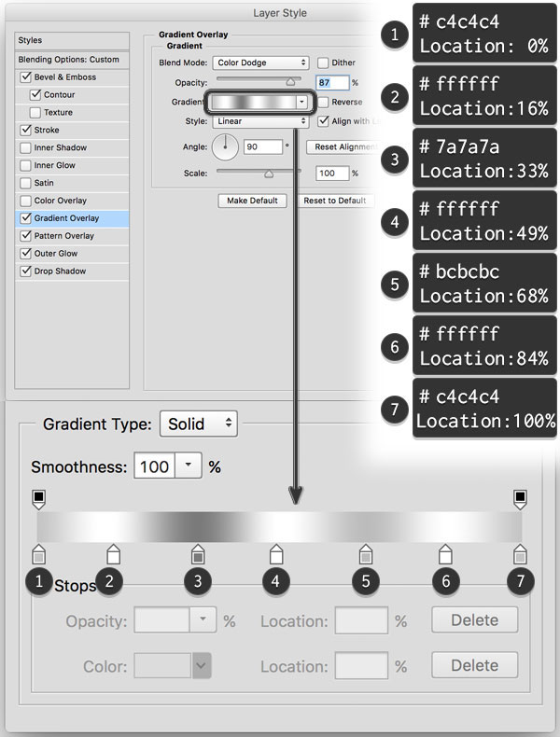This screenshot has height=737, width=560.
Task: Select the sixth white color stop
Action: (x=445, y=554)
